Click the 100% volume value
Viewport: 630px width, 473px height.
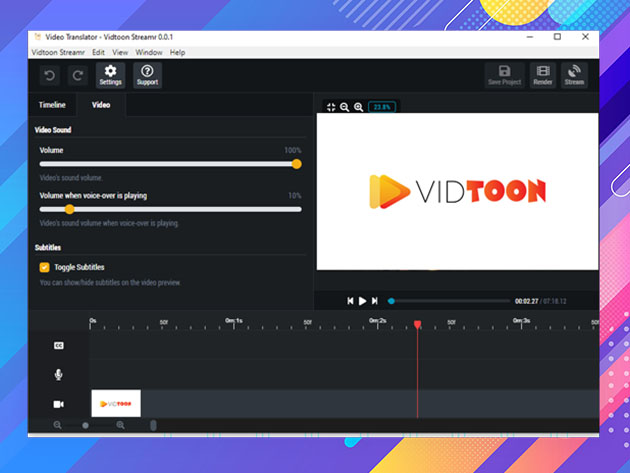[x=293, y=150]
